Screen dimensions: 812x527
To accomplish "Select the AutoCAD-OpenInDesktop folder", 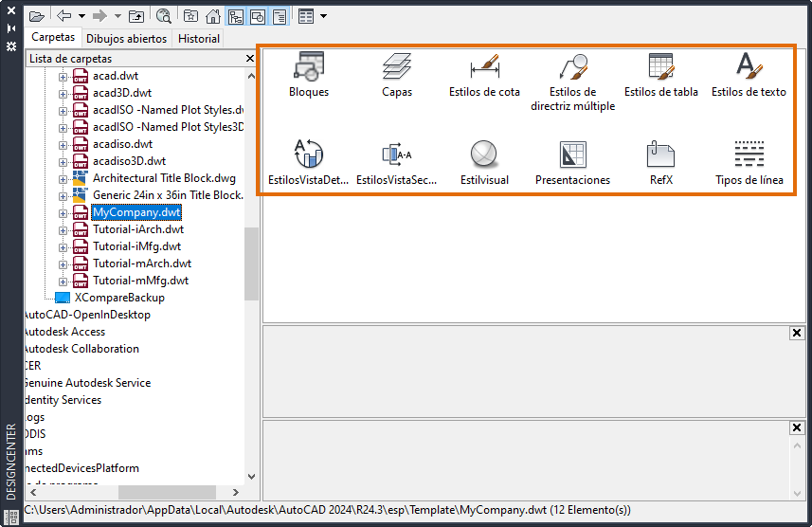I will [87, 315].
